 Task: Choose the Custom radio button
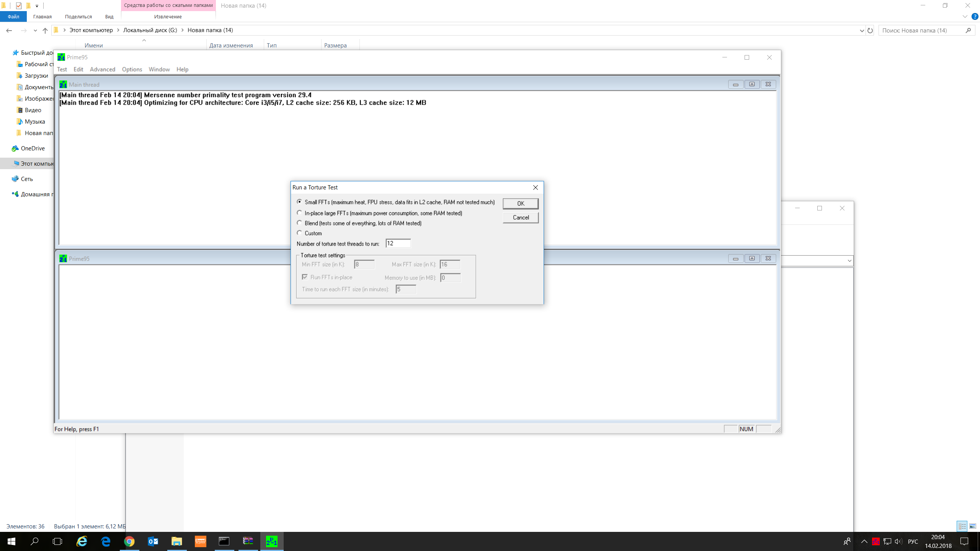(299, 233)
